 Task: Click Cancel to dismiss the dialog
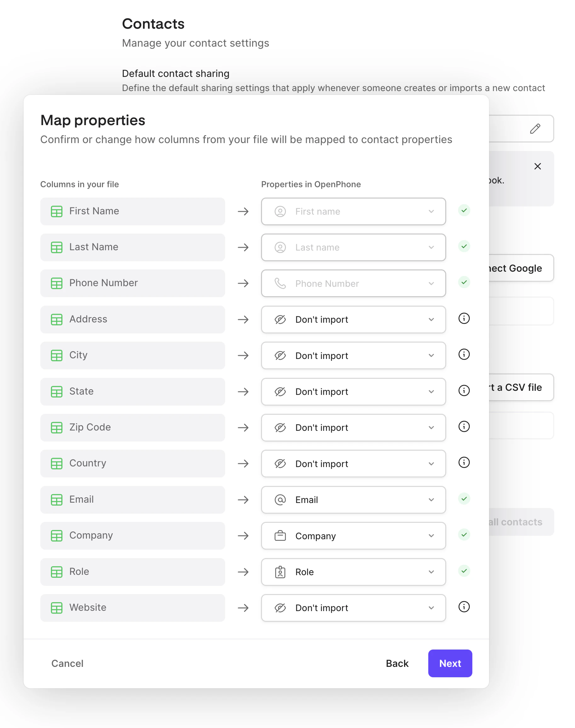pos(67,664)
